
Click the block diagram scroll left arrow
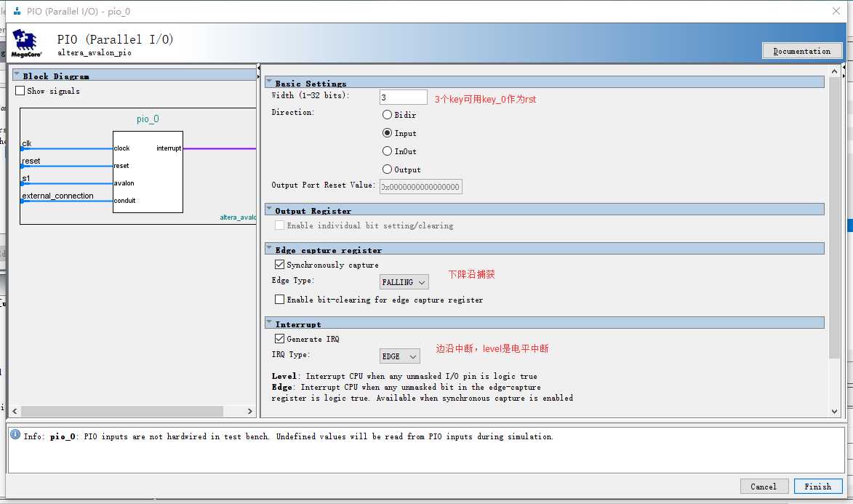pyautogui.click(x=15, y=411)
